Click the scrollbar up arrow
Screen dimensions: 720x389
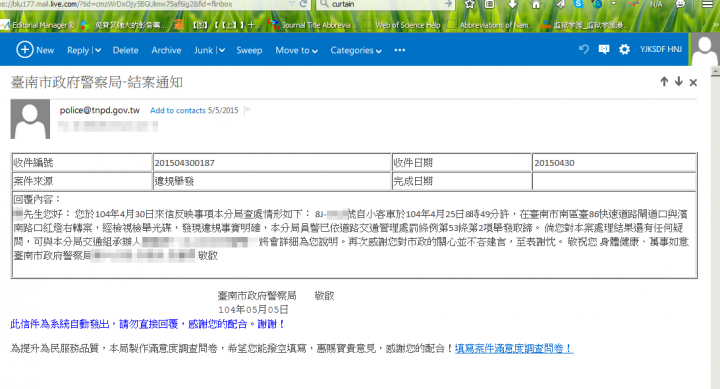tap(715, 72)
